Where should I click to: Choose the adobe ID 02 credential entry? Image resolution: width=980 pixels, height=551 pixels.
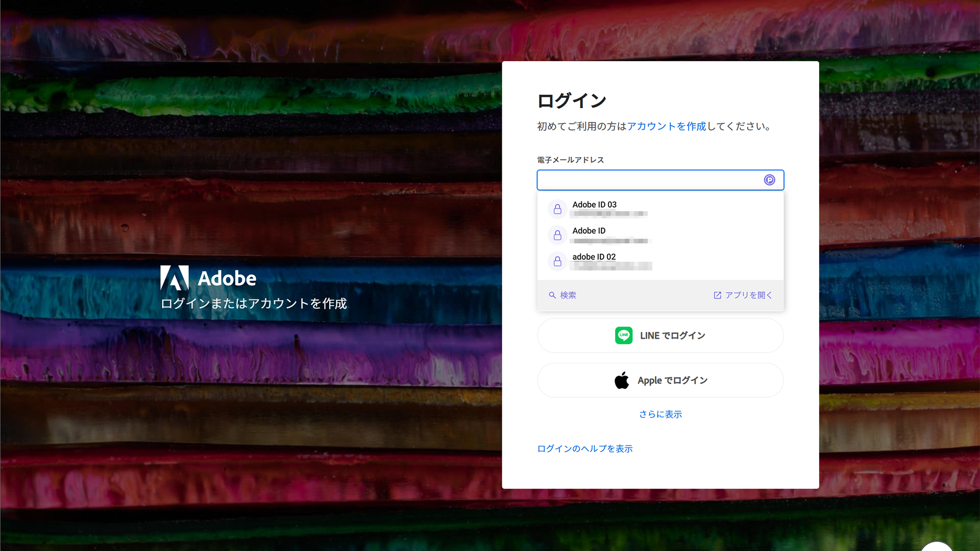click(x=660, y=261)
